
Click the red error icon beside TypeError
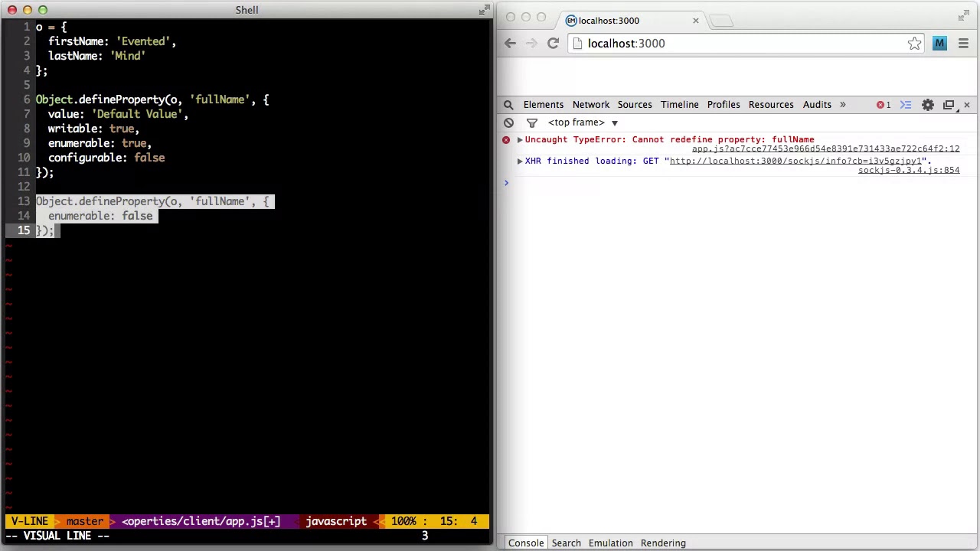(x=506, y=140)
